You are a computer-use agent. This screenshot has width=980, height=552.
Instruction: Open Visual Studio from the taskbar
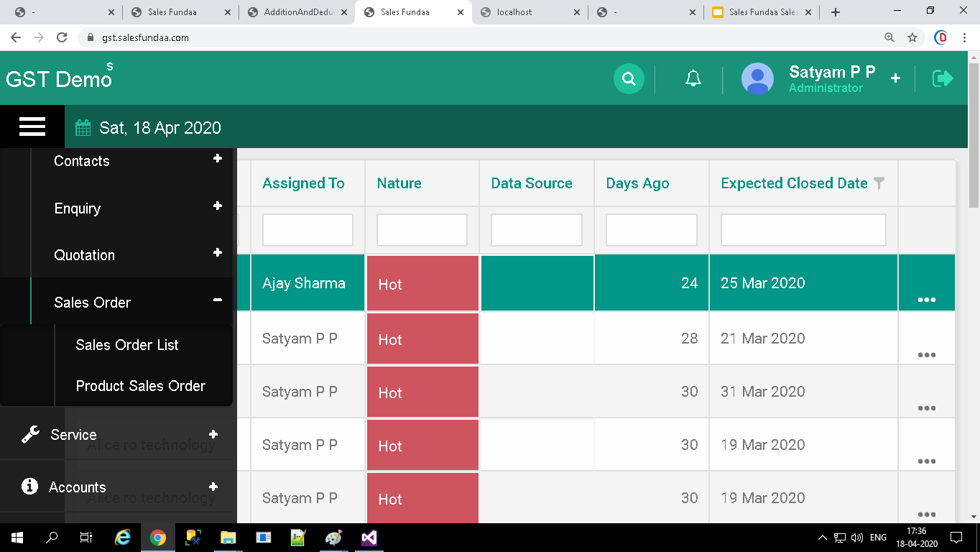(x=369, y=538)
